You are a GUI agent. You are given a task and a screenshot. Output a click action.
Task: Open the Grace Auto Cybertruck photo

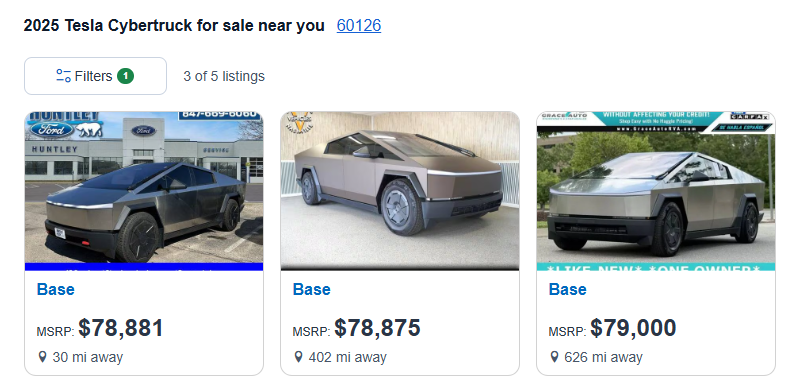(656, 191)
